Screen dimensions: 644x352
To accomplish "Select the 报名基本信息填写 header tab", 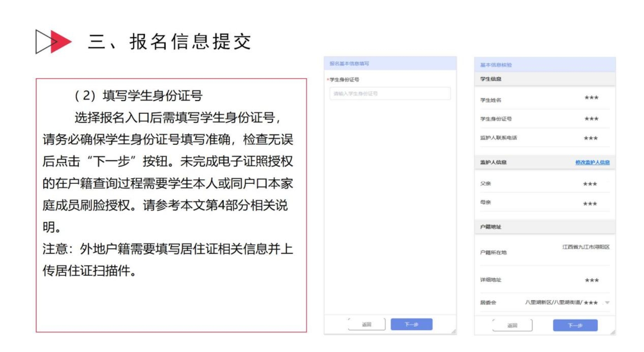I will click(349, 64).
